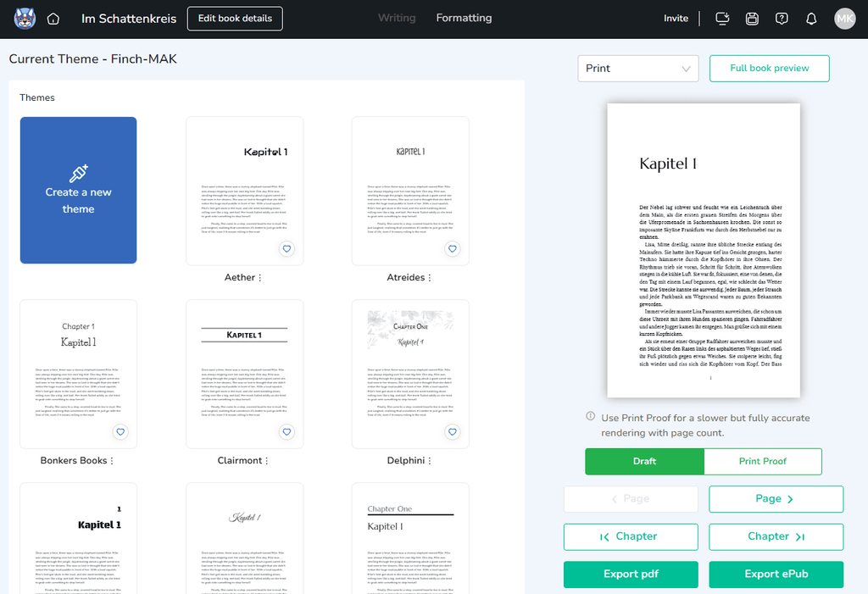Click Create a new theme card
868x594 pixels.
[x=79, y=190]
